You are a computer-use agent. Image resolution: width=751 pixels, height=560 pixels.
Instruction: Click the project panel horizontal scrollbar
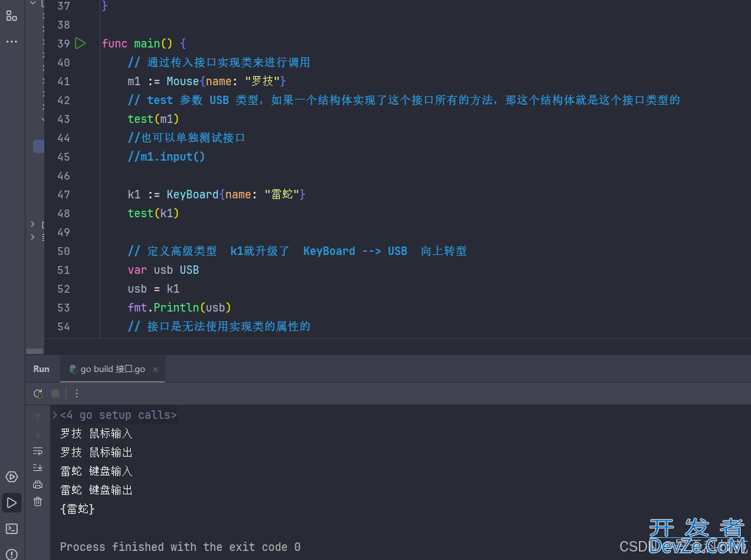click(x=34, y=351)
